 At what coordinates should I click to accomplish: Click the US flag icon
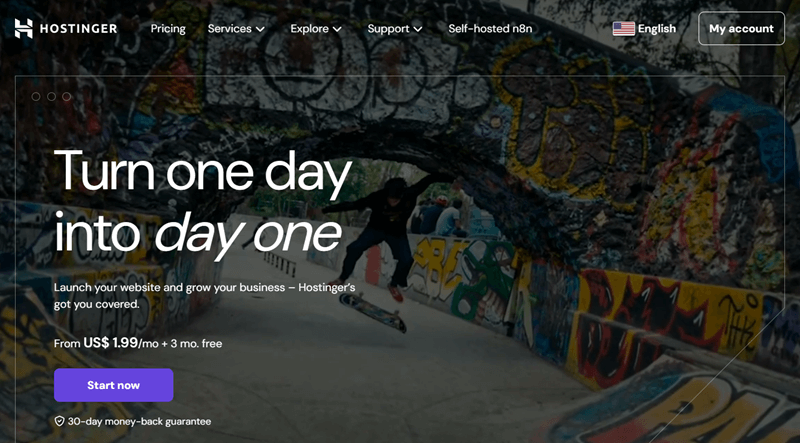[x=623, y=29]
